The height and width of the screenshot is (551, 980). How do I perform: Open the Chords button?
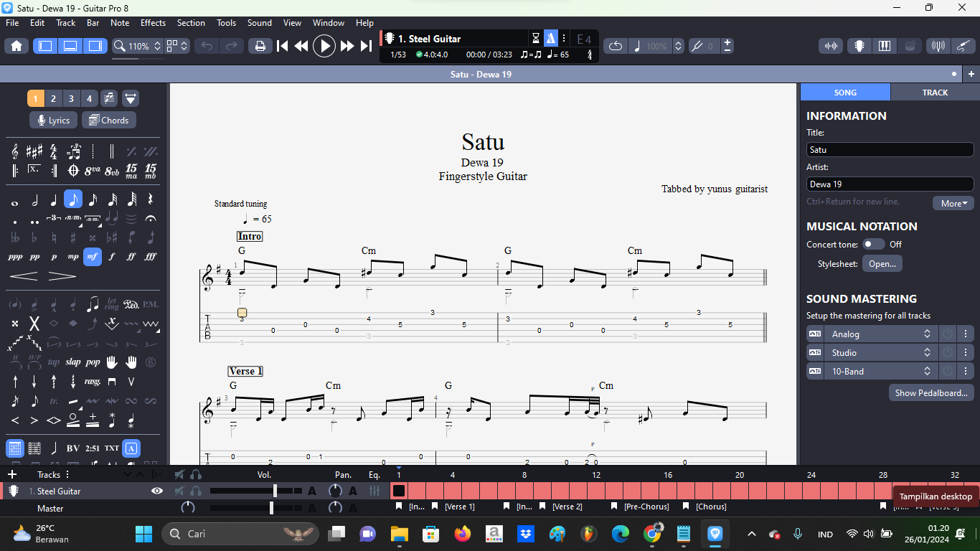109,120
